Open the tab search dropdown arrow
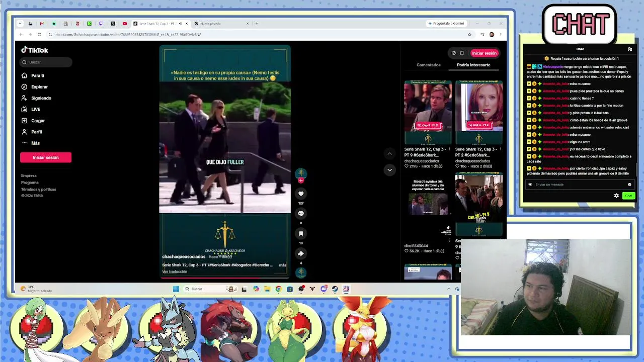This screenshot has width=644, height=362. (20, 23)
